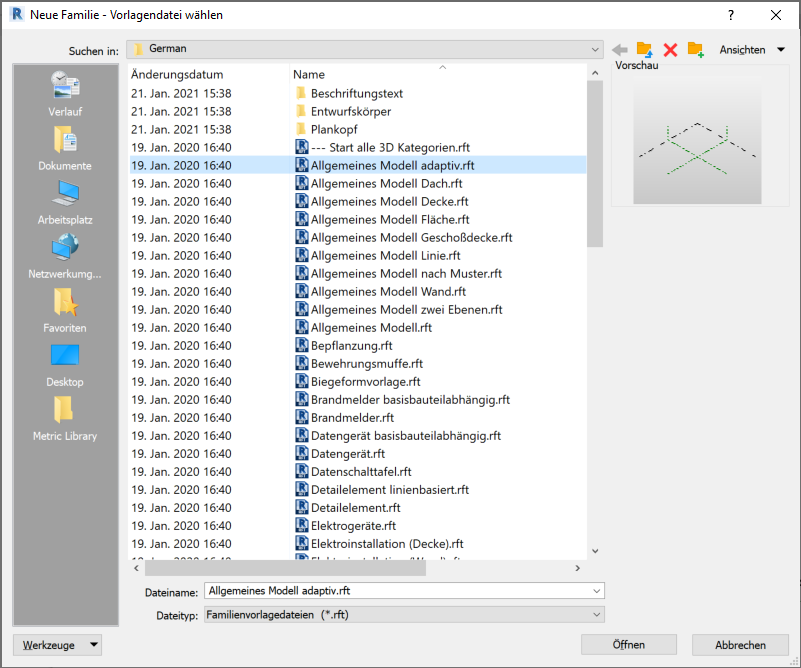Open Metric Library shortcut

pos(65,419)
